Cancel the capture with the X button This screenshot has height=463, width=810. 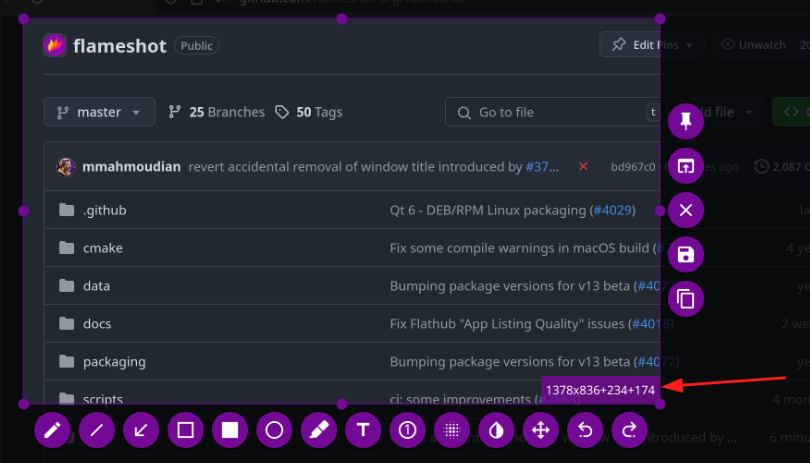click(x=686, y=210)
